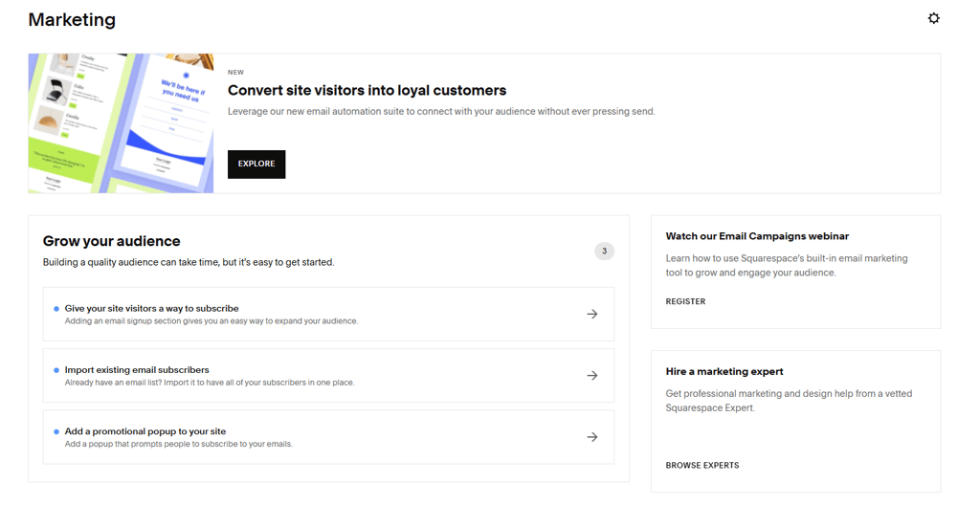The width and height of the screenshot is (980, 505).
Task: Click 'Convert site visitors into loyal customers' heading
Action: [x=367, y=91]
